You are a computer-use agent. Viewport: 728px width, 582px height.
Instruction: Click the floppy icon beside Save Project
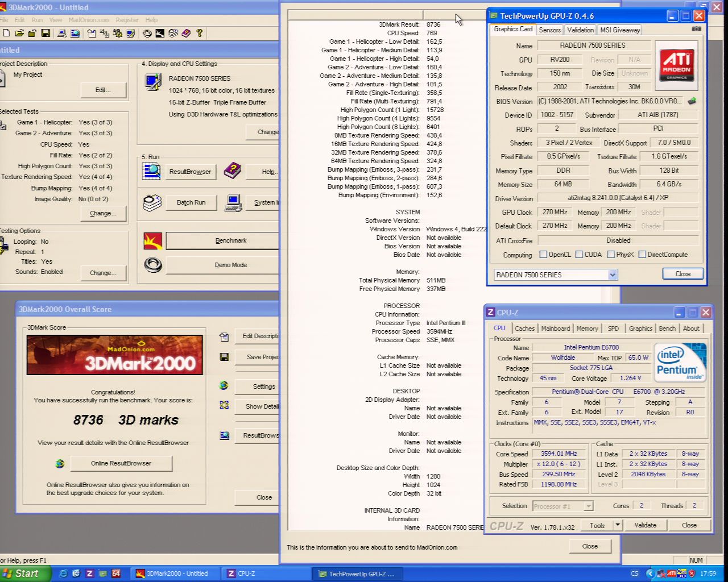tap(224, 357)
